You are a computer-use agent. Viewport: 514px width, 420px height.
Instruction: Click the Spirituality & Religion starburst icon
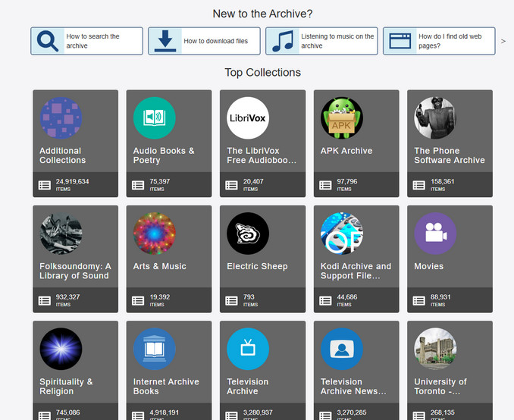tap(61, 349)
